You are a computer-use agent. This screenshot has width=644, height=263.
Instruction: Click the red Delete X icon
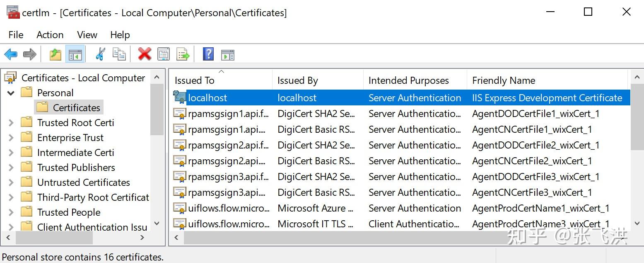144,54
